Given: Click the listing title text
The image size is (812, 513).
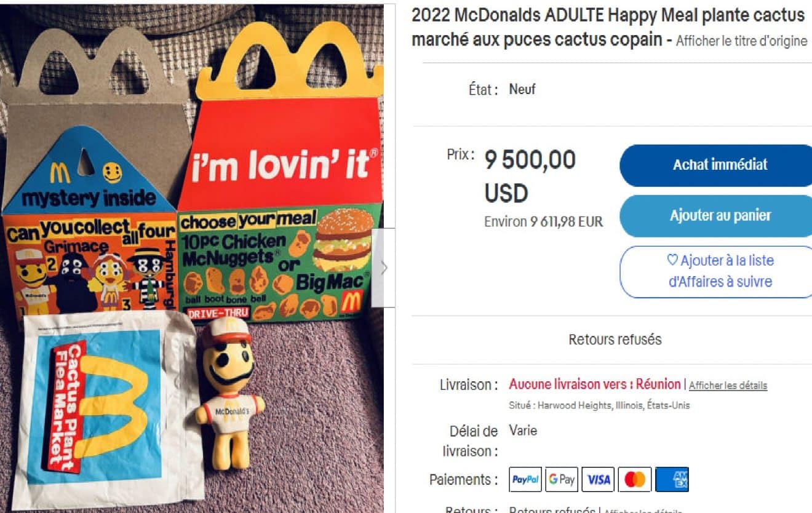Looking at the screenshot, I should click(x=609, y=28).
